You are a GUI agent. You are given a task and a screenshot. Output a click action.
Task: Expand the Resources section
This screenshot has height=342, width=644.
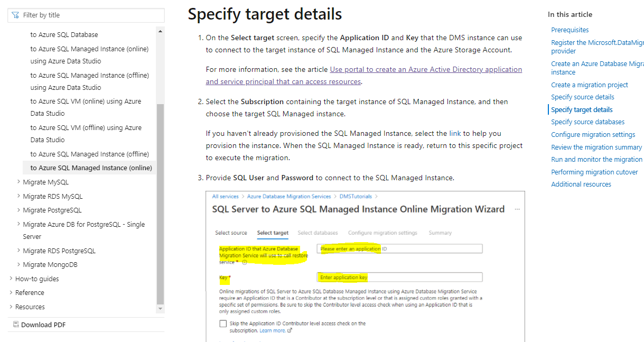(x=12, y=307)
